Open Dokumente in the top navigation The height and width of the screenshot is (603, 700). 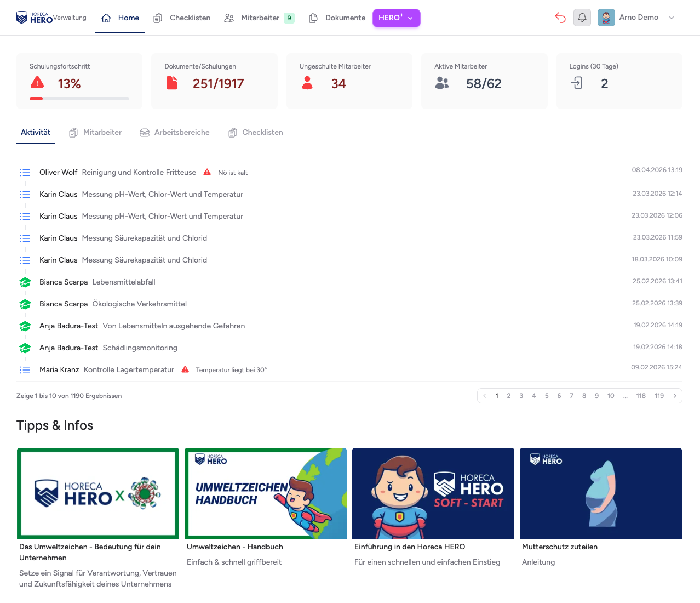coord(337,18)
